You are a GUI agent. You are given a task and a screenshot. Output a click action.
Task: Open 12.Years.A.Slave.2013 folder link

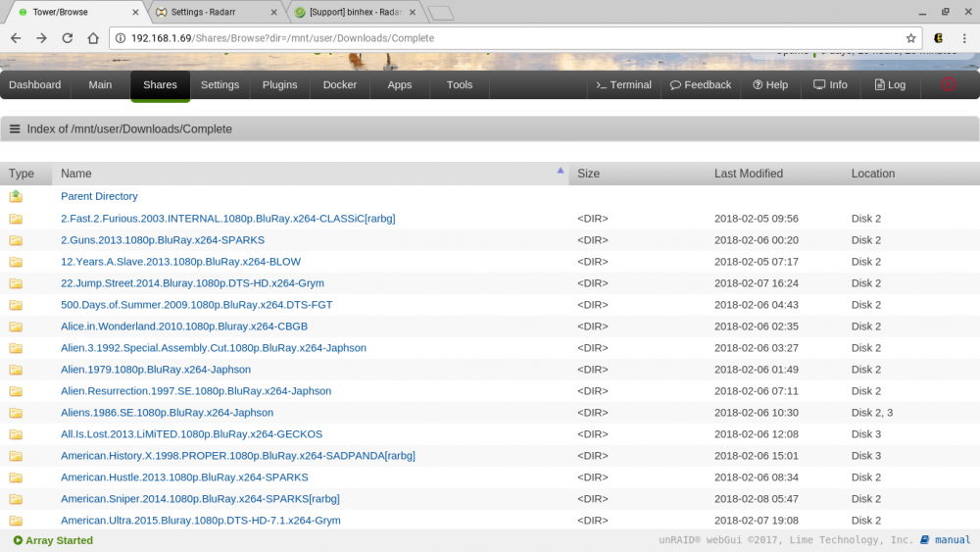(180, 262)
